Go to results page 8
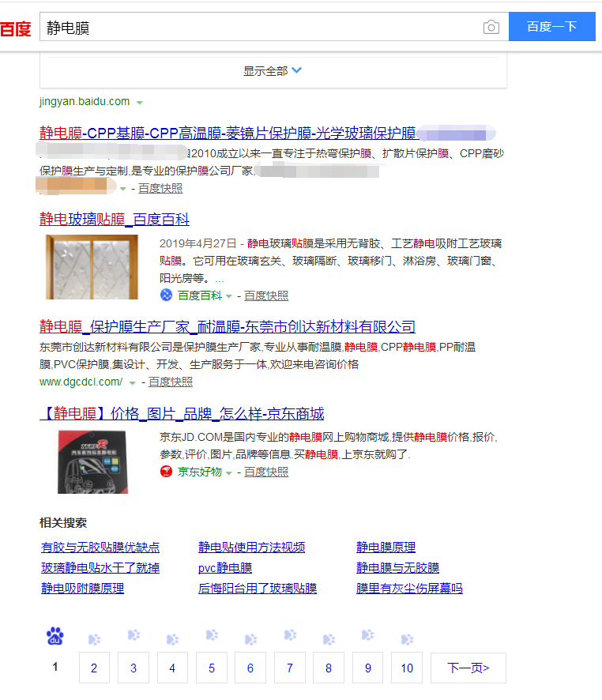Image resolution: width=602 pixels, height=700 pixels. (329, 668)
